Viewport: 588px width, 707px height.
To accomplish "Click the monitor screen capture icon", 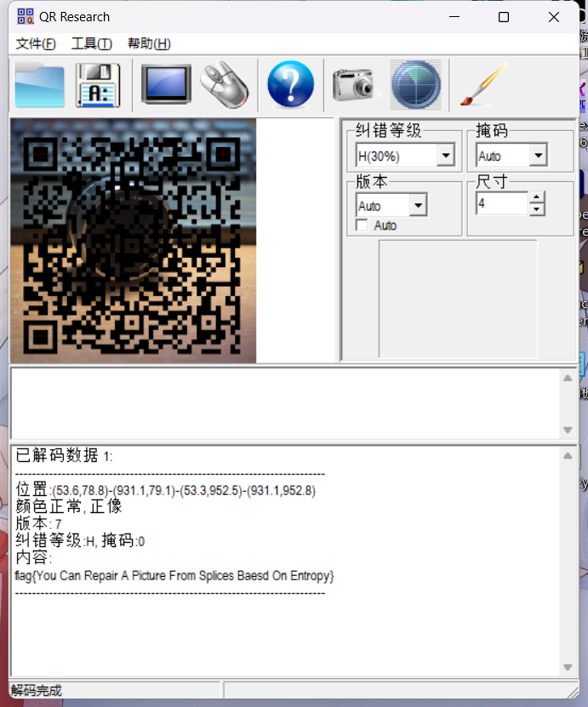I will pyautogui.click(x=166, y=85).
